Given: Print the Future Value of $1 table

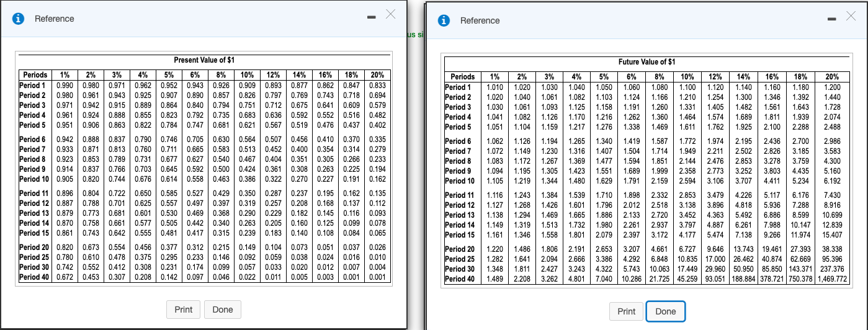Looking at the screenshot, I should (x=627, y=311).
